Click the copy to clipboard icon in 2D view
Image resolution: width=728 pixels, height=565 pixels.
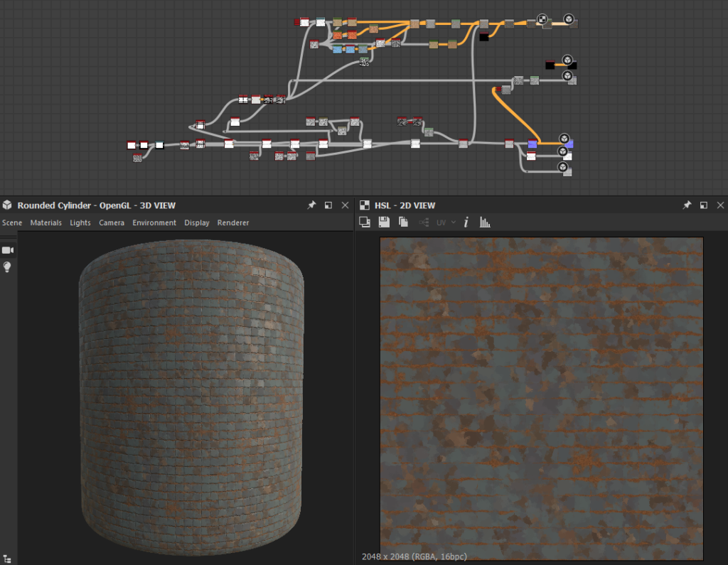point(403,222)
